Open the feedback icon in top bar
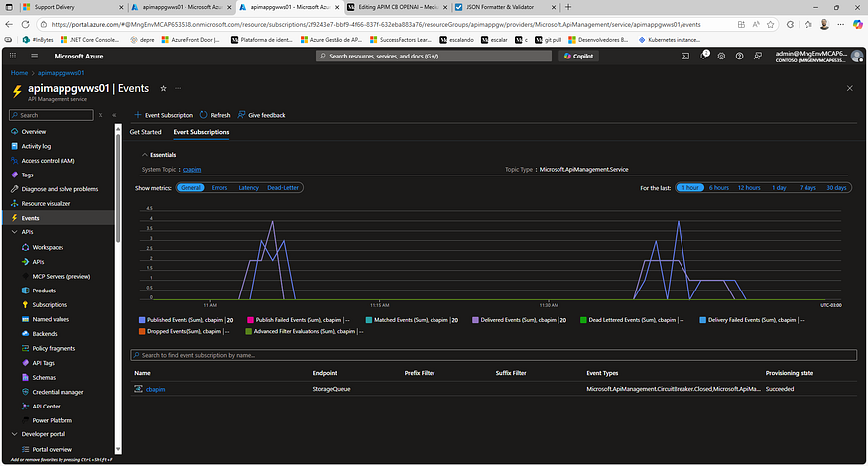The width and height of the screenshot is (868, 466). (x=758, y=56)
